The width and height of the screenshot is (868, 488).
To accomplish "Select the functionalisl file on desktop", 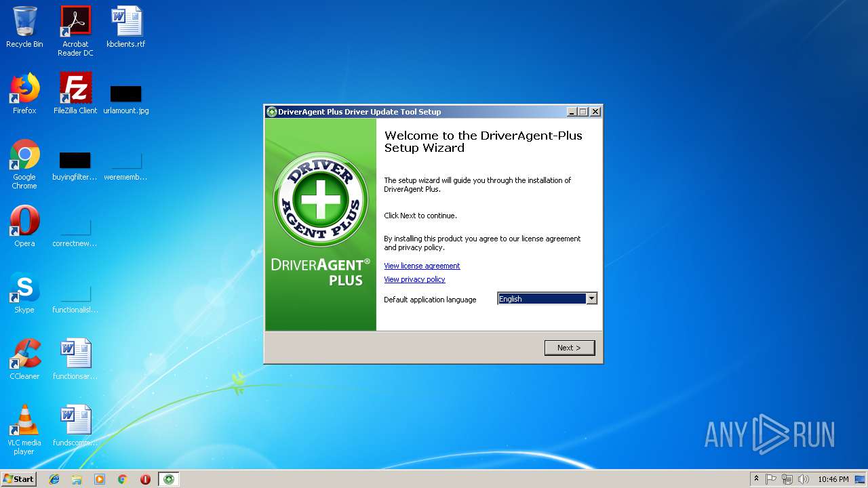I will [75, 299].
